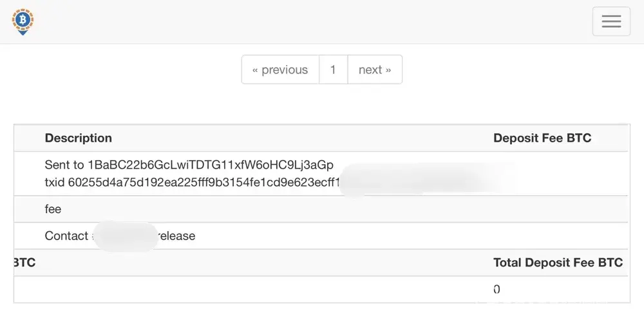Click the blurred name in the Contact row
The image size is (644, 327).
coord(124,236)
